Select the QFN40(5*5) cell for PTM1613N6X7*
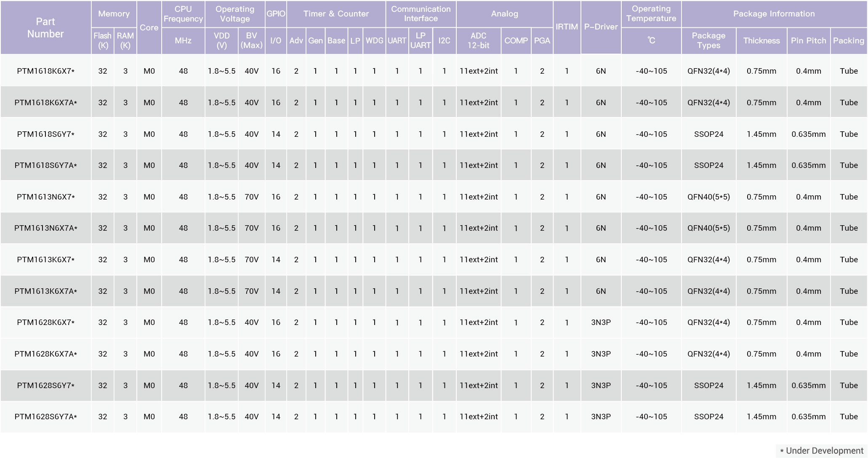Screen dimensions: 868x458 (708, 197)
